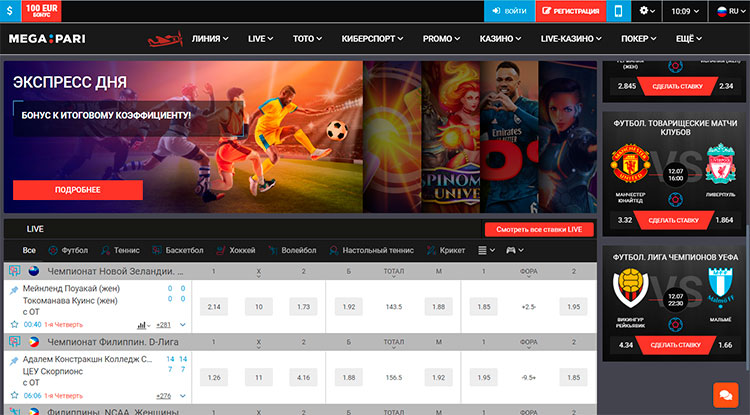The image size is (750, 415).
Task: Click basketball icon beside Чемпионат Филиппин D-Лига
Action: (14, 342)
